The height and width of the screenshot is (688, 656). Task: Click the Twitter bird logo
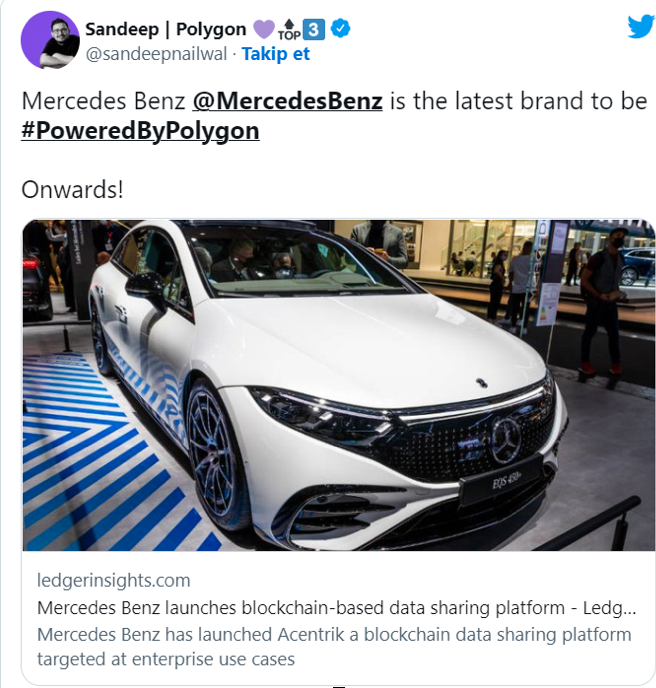(641, 27)
